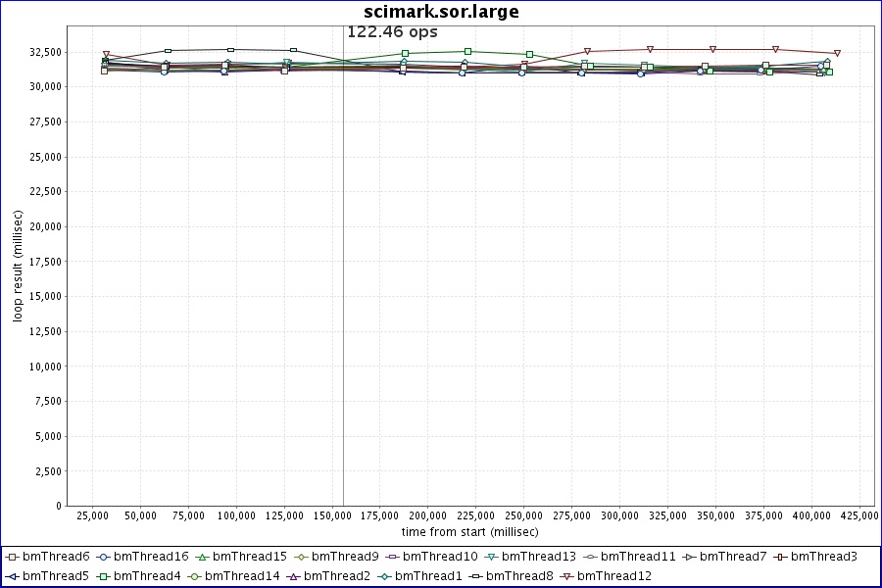Select the bmThread10 legend label
This screenshot has width=882, height=588.
[440, 557]
